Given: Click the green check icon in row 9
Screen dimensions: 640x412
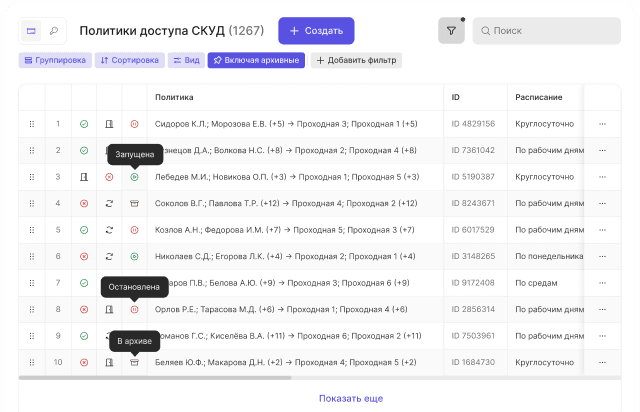Looking at the screenshot, I should 84,336.
